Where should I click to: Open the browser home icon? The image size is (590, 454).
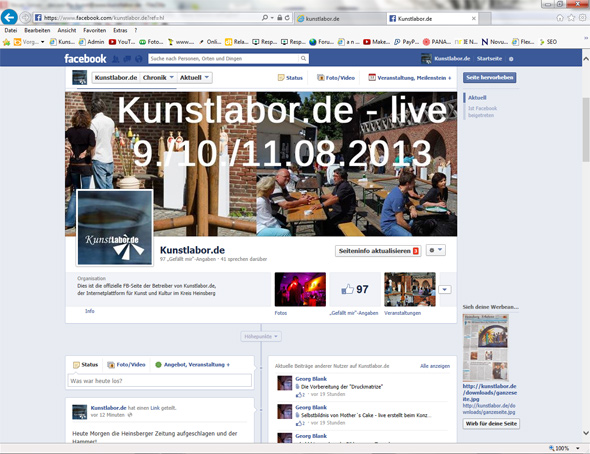pyautogui.click(x=560, y=18)
